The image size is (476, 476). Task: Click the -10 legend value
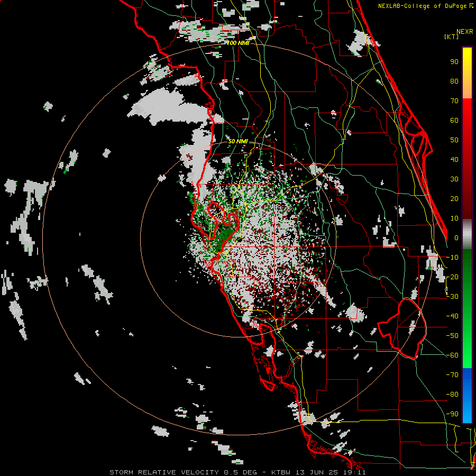(x=452, y=258)
